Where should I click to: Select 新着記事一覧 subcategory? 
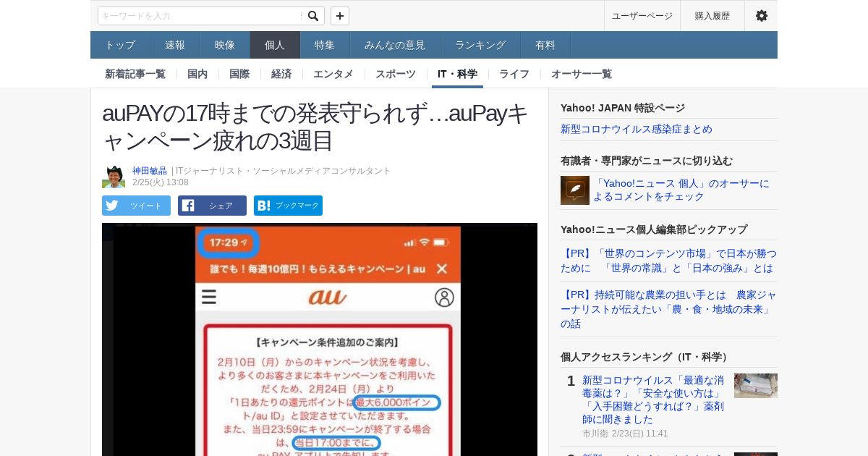pos(135,74)
